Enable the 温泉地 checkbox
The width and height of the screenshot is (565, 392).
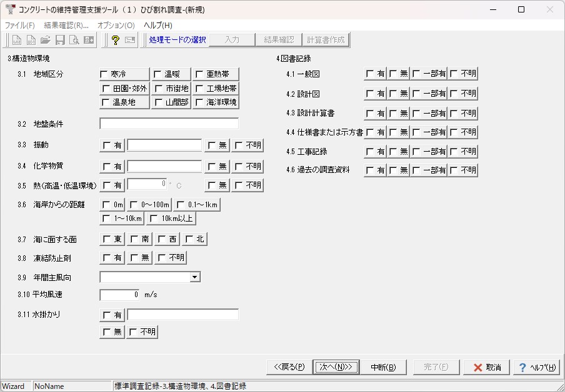(x=106, y=102)
